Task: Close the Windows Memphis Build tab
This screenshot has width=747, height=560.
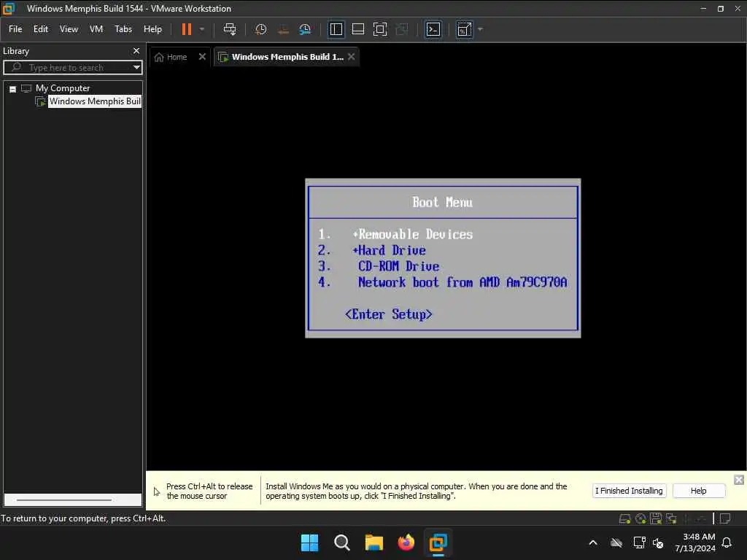Action: pos(352,57)
